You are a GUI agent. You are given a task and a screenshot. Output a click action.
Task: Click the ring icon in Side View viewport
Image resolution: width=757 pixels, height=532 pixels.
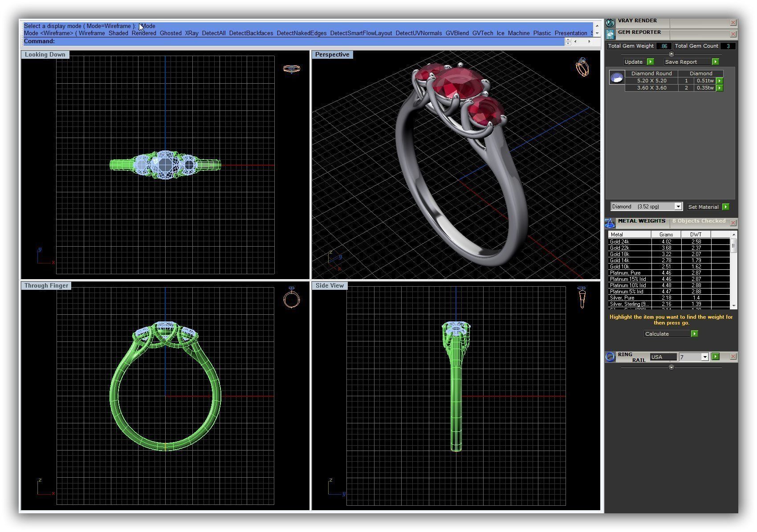coord(582,297)
